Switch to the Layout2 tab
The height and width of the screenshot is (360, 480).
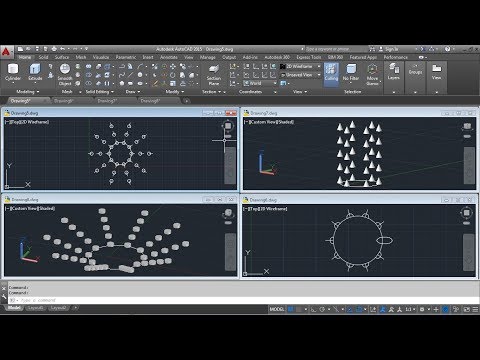(58, 308)
